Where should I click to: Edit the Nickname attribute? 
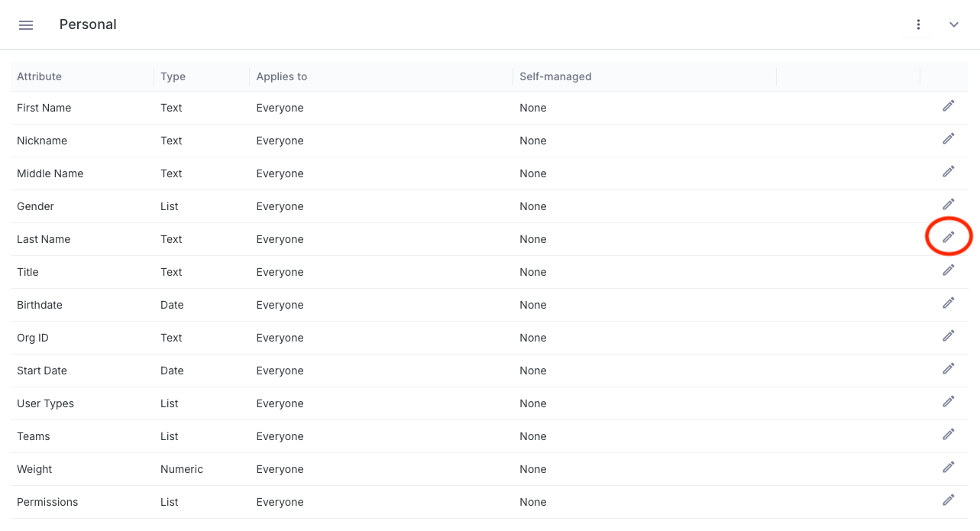pos(949,138)
